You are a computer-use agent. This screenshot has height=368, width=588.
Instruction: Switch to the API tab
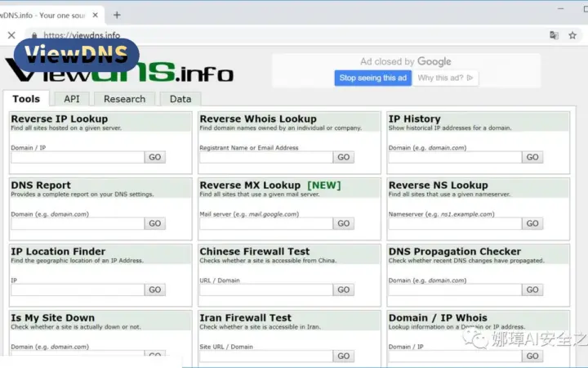tap(72, 99)
